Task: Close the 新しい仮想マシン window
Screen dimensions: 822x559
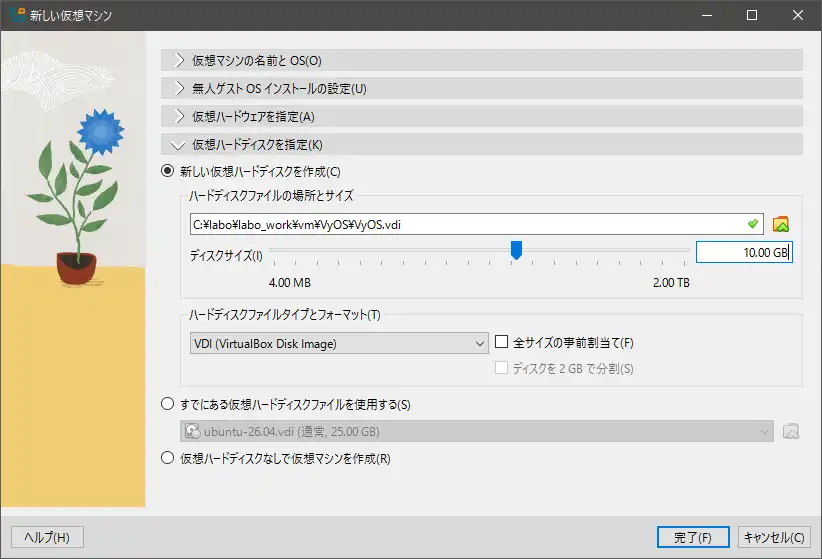Action: point(798,15)
